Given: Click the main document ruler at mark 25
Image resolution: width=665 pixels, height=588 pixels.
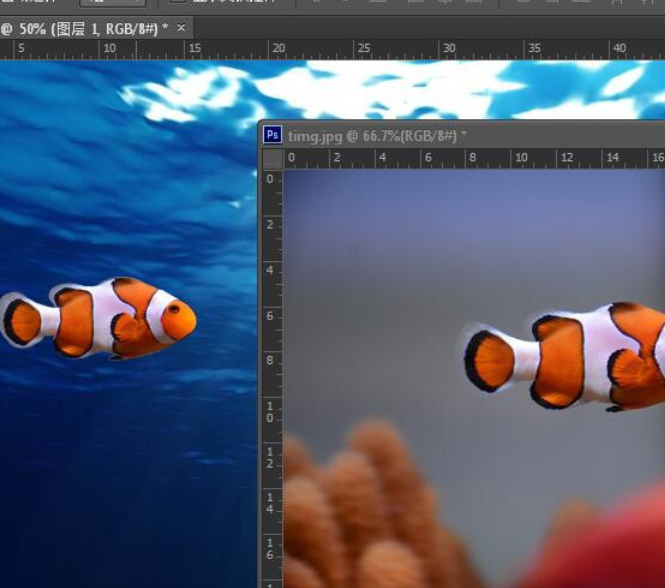Looking at the screenshot, I should 364,49.
